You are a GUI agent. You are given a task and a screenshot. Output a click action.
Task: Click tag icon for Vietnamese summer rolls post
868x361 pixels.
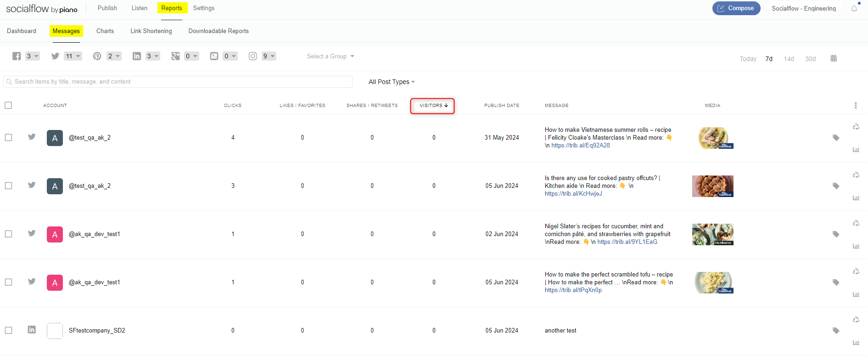tap(836, 138)
